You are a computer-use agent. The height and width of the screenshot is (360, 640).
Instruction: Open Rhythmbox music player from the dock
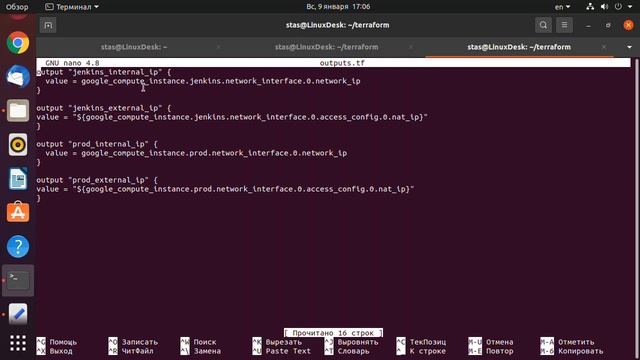(x=18, y=144)
